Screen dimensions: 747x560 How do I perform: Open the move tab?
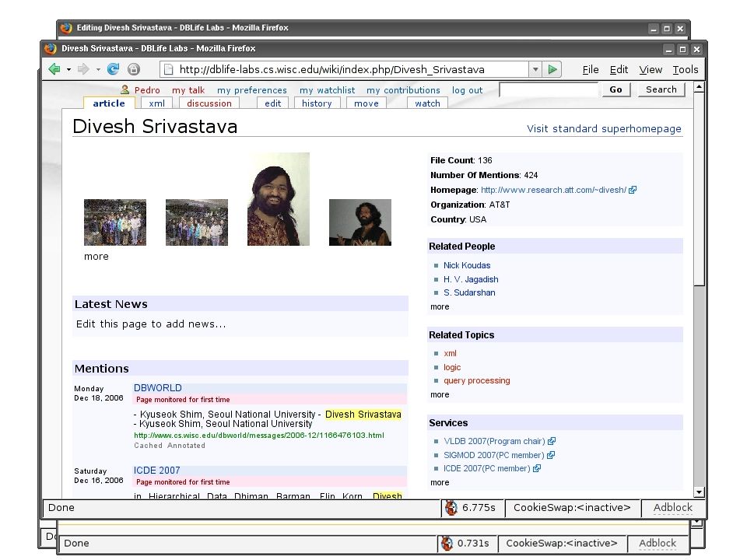click(366, 103)
